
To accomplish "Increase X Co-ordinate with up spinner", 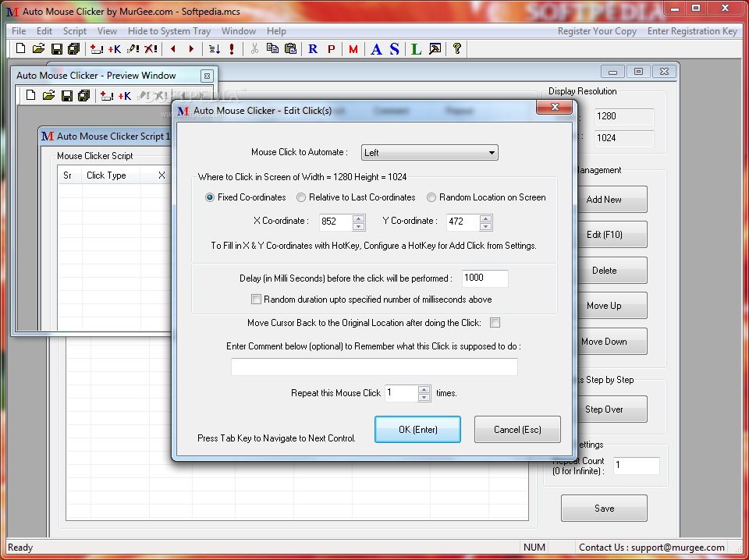I will pyautogui.click(x=359, y=218).
